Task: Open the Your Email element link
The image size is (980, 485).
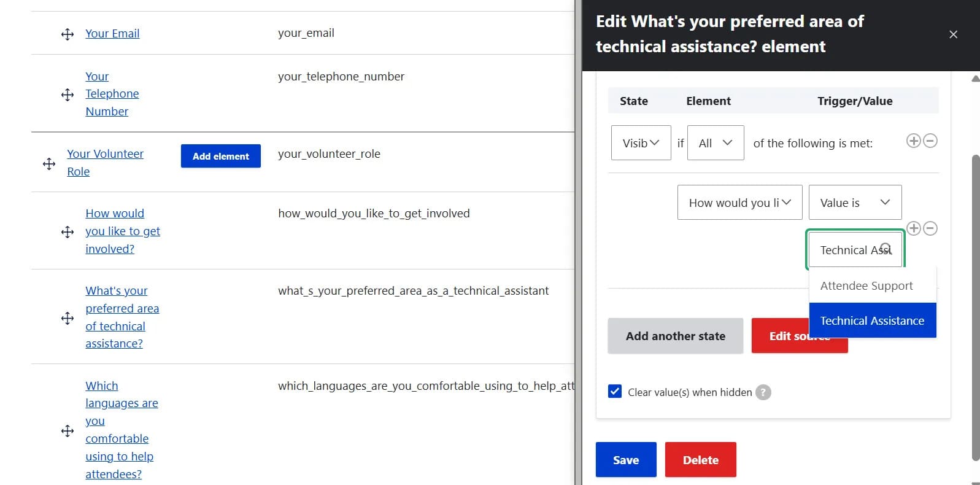Action: pyautogui.click(x=112, y=33)
